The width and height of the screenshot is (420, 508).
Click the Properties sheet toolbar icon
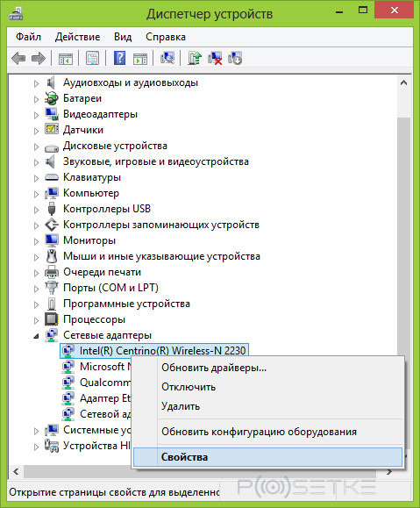click(x=93, y=58)
